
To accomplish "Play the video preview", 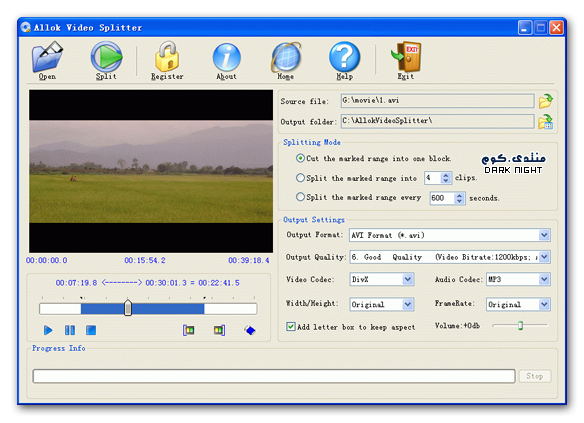I will [48, 330].
